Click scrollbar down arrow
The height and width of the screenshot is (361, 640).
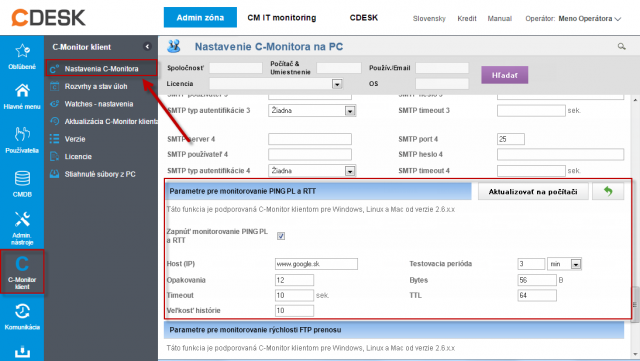point(635,354)
